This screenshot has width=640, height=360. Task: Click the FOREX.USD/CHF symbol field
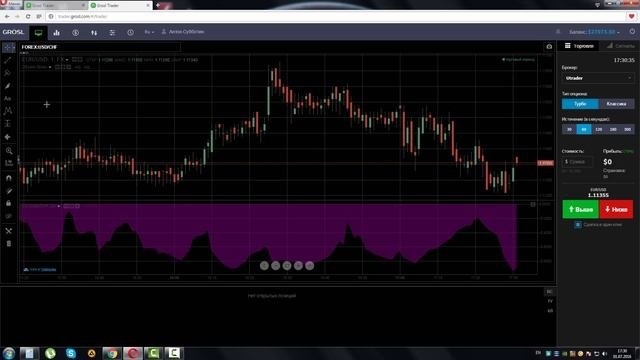[100, 47]
